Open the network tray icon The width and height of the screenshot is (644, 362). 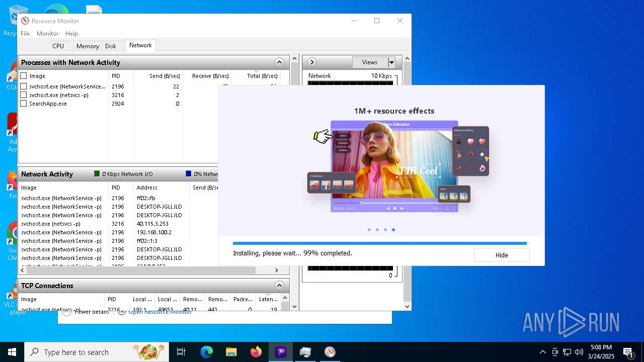567,352
